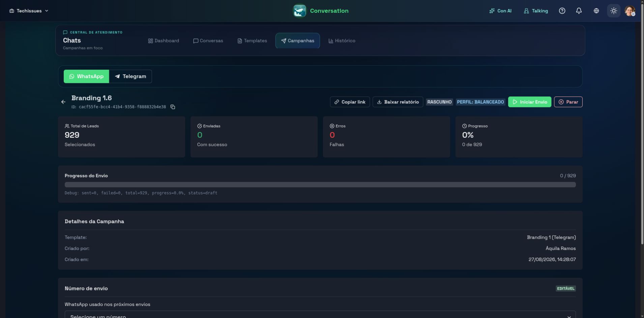Click the creator name Áquila Ramos
Image resolution: width=644 pixels, height=318 pixels.
561,249
